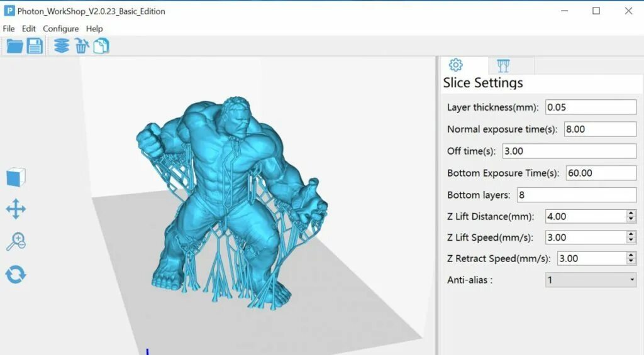The image size is (644, 355).
Task: Close the Photon WorkShop window
Action: tap(628, 11)
